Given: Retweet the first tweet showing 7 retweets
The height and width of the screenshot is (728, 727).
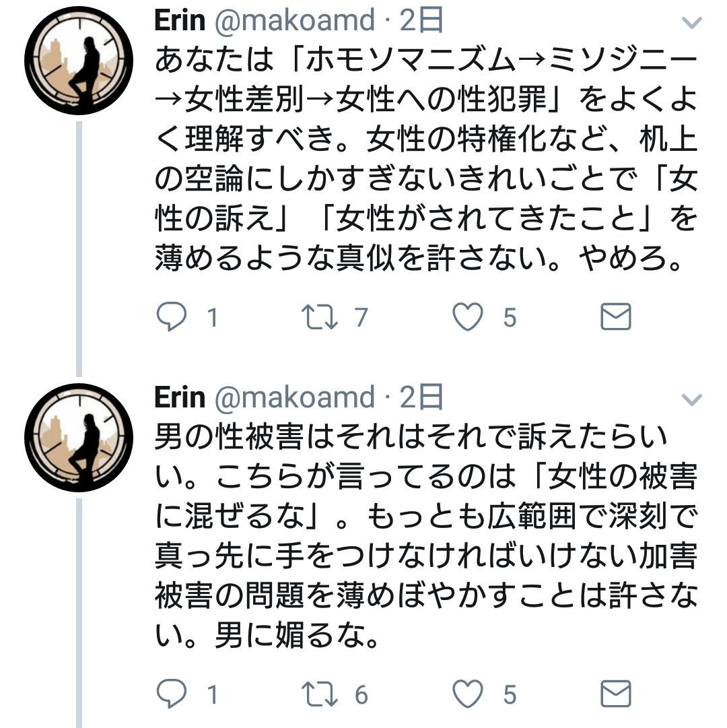Looking at the screenshot, I should point(320,317).
